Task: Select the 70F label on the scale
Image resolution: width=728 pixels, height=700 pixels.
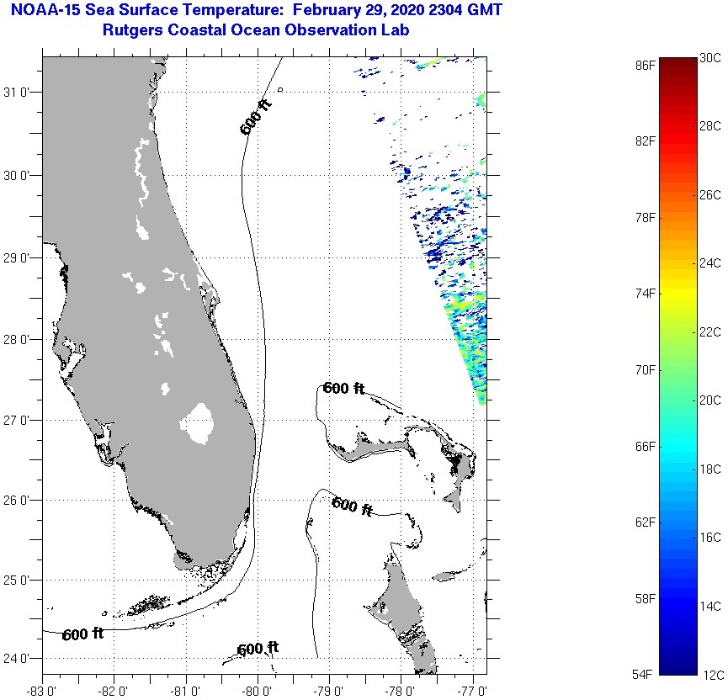Action: click(646, 370)
